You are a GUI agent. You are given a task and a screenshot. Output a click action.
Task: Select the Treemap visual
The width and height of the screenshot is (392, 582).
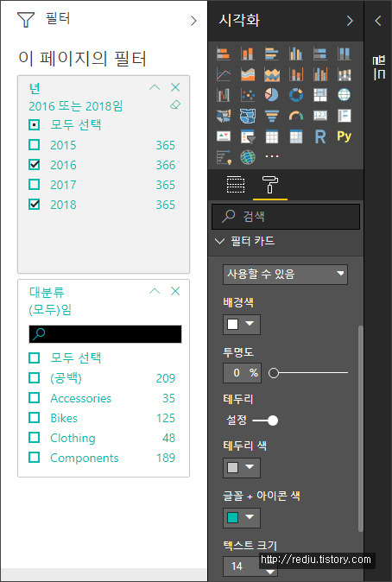pyautogui.click(x=320, y=95)
